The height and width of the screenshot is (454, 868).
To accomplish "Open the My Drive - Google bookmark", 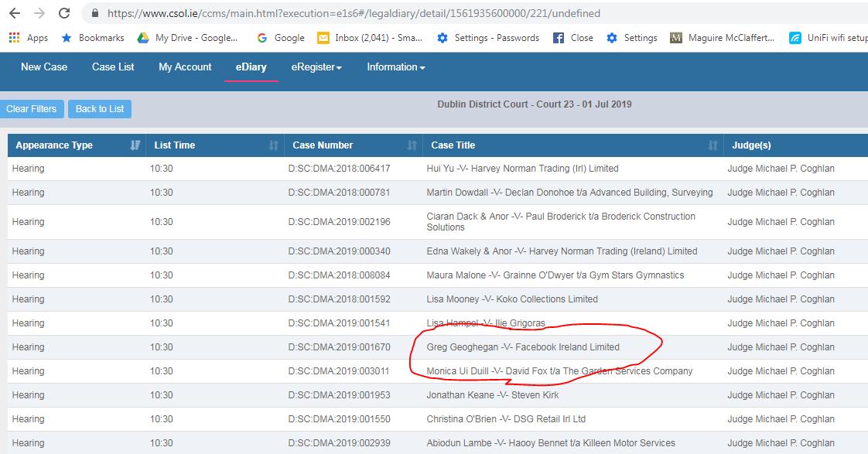I will point(188,38).
